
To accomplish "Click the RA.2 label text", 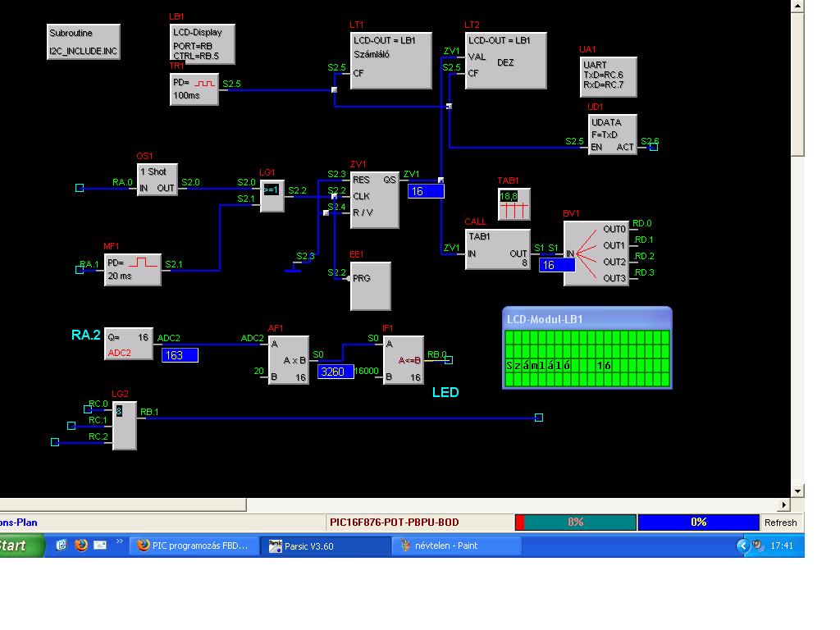I will 85,336.
